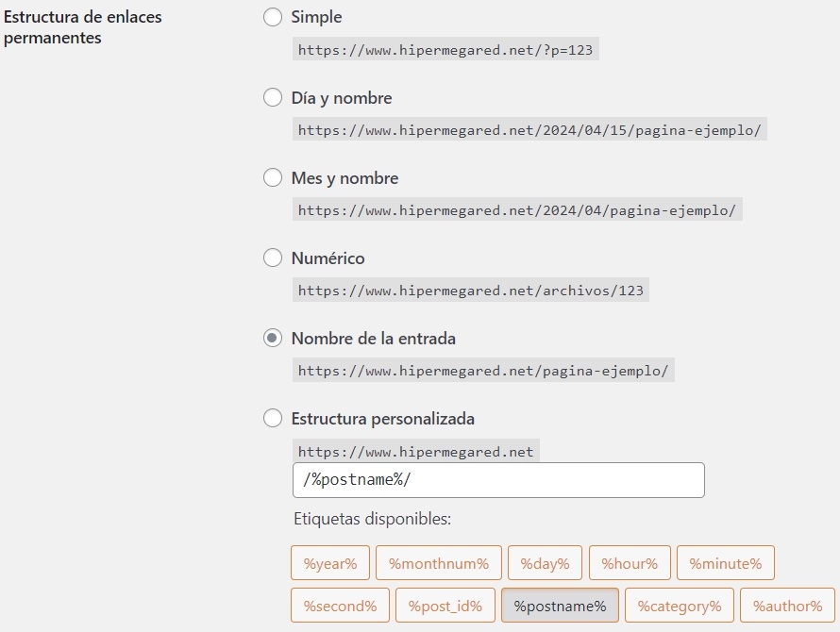Click the example URL ending in ?p=123
The height and width of the screenshot is (632, 840).
tap(445, 50)
